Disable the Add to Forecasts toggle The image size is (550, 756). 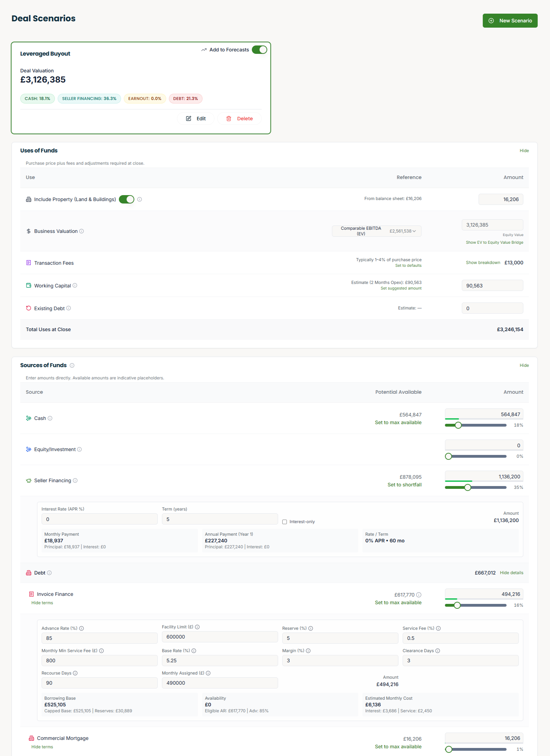coord(259,50)
